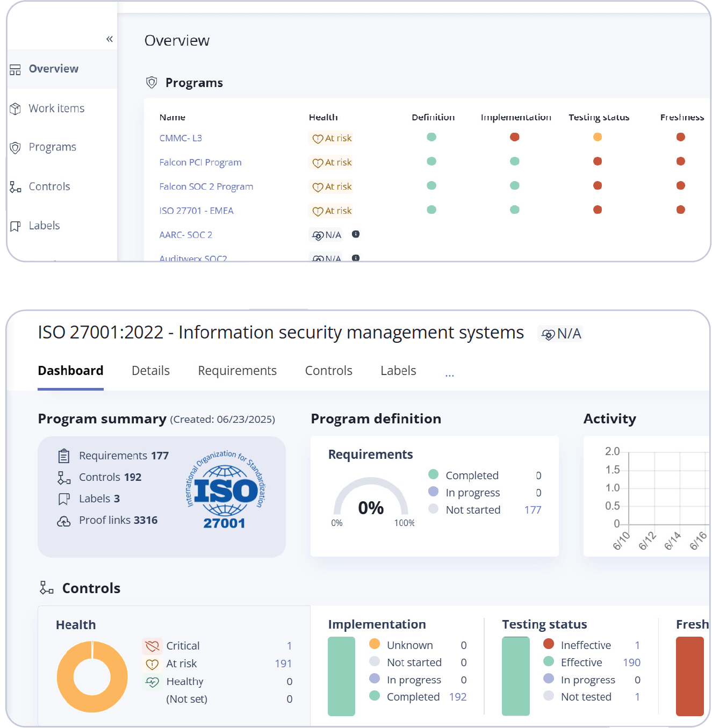Click info icon beside AARC- SOC 2
This screenshot has width=712, height=728.
356,234
